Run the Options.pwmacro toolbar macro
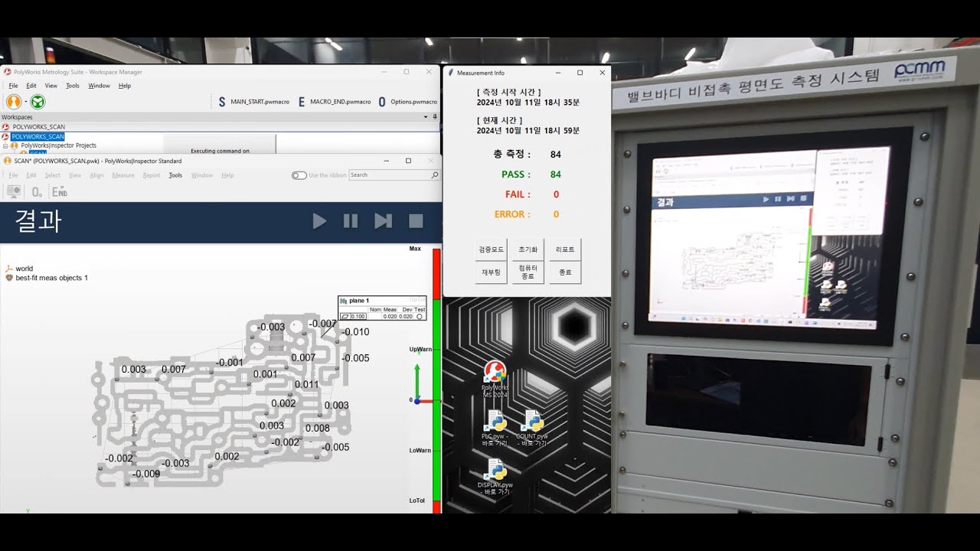 pos(407,101)
